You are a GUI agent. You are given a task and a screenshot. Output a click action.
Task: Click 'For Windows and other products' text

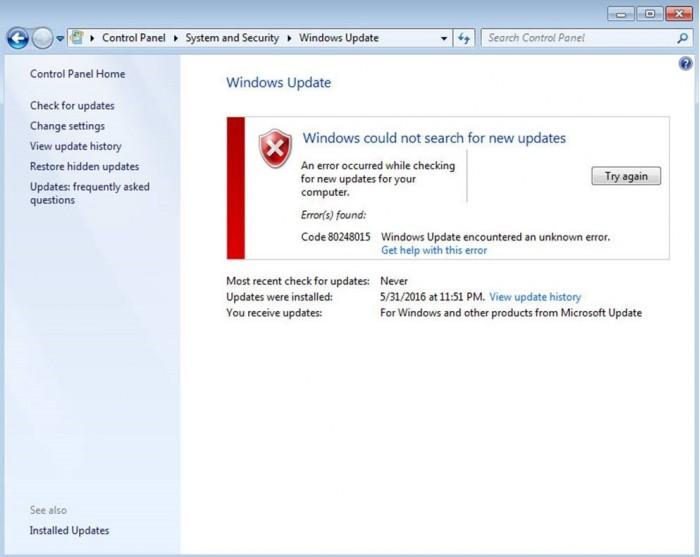point(511,313)
